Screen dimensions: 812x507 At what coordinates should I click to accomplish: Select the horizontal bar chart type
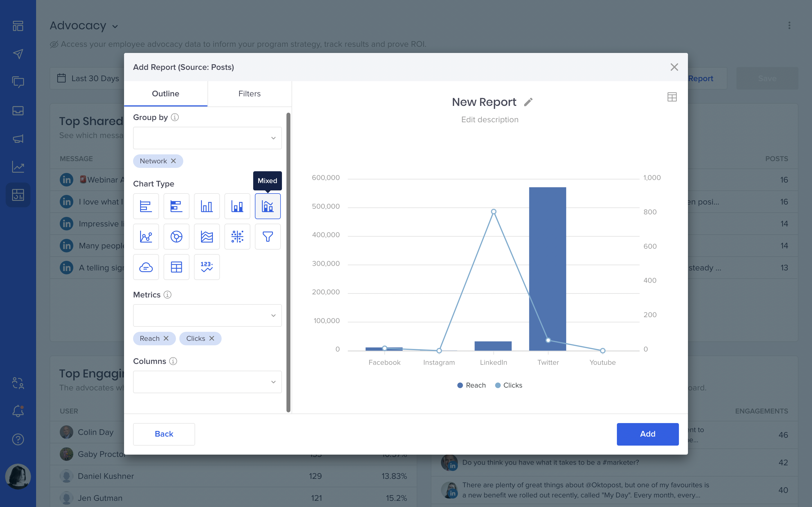pos(145,206)
